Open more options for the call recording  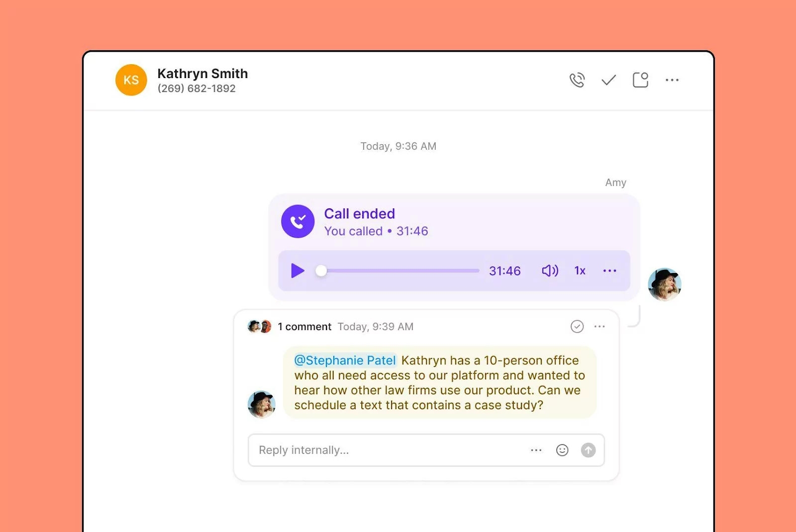(x=609, y=270)
